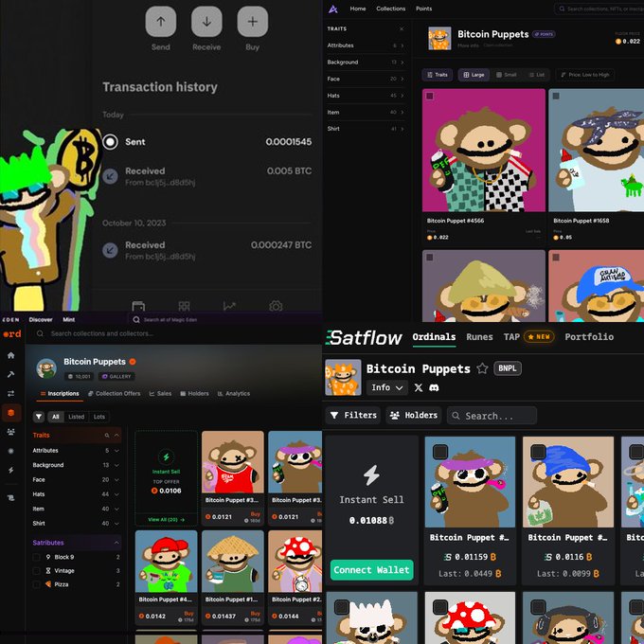Open the Discord link on Satflow
This screenshot has height=644, width=644.
click(434, 387)
